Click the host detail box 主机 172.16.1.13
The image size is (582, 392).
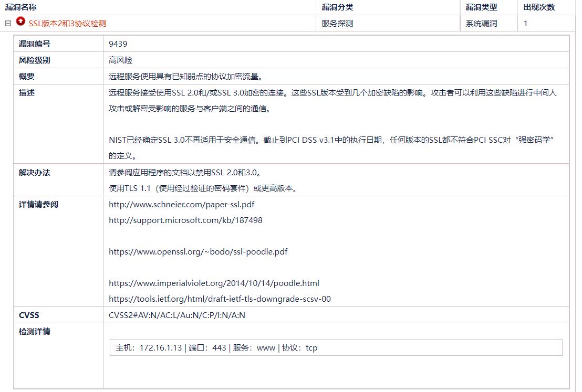336,347
